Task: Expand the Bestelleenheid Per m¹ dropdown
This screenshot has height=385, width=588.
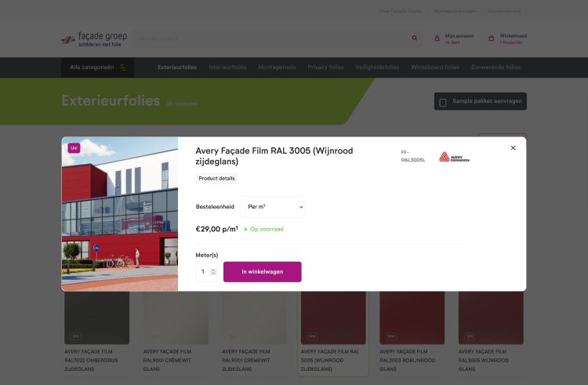Action: point(273,207)
